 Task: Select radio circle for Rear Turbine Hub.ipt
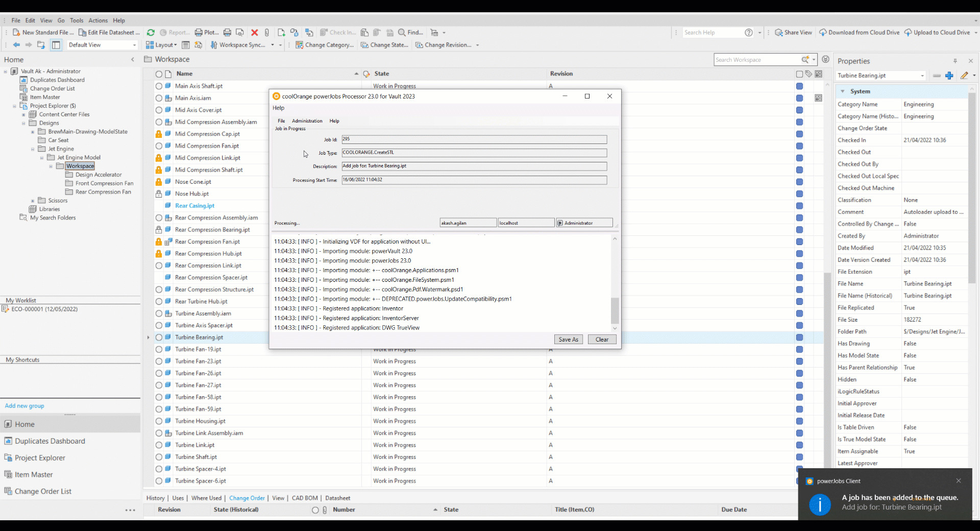click(159, 302)
